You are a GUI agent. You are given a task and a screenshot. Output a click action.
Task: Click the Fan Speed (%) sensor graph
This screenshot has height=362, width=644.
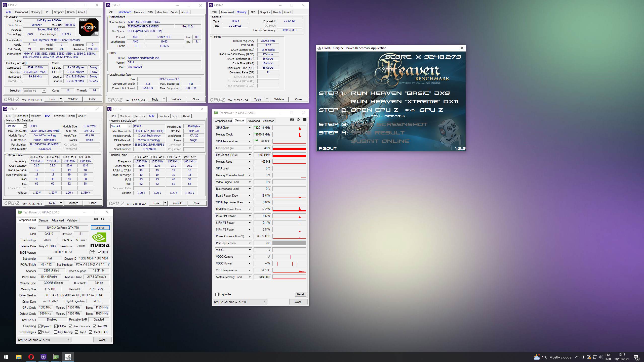[x=289, y=148]
